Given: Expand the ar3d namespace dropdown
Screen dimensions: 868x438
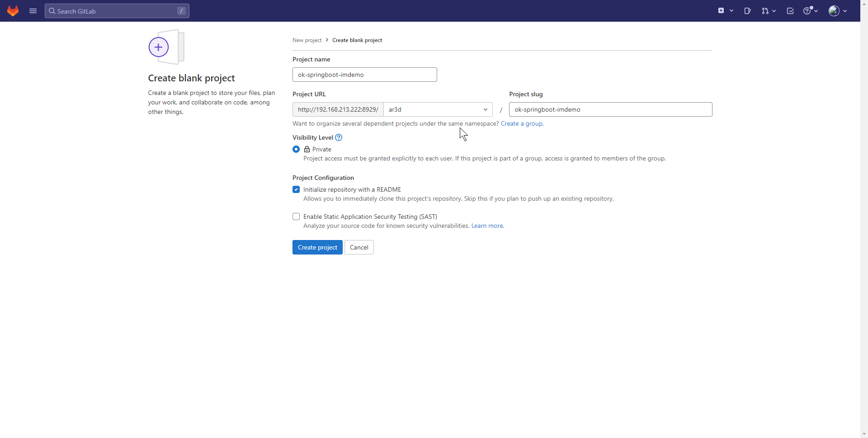Looking at the screenshot, I should 438,109.
